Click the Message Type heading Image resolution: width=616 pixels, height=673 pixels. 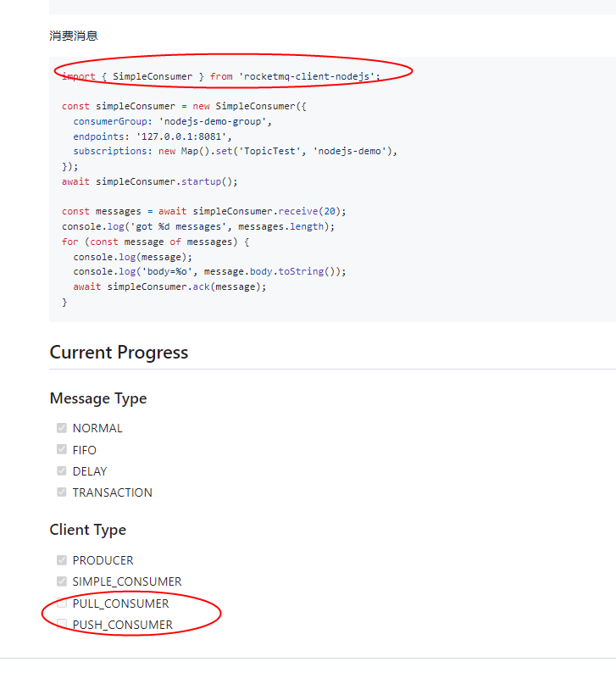point(98,398)
